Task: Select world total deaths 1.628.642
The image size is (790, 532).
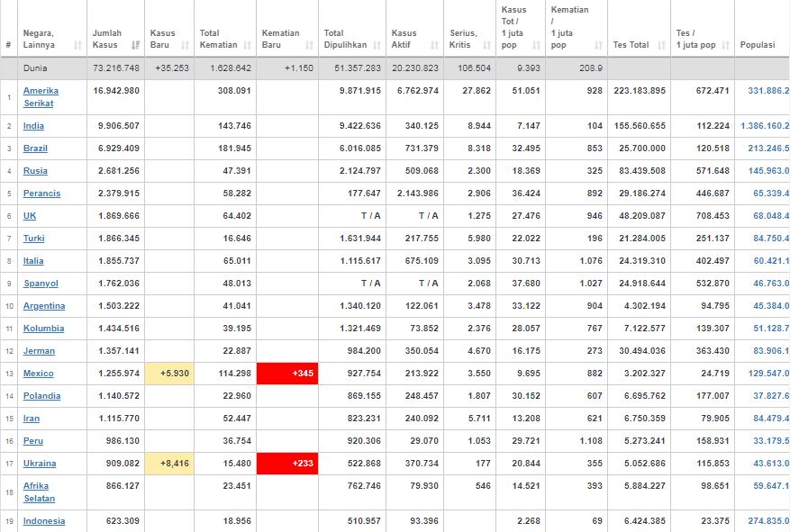Action: pos(231,68)
